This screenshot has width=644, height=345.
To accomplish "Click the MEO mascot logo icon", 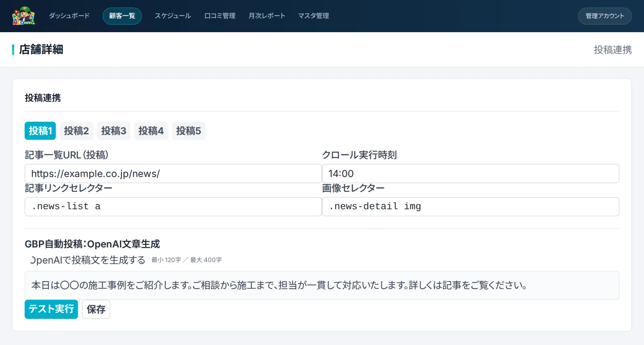I will pos(24,16).
